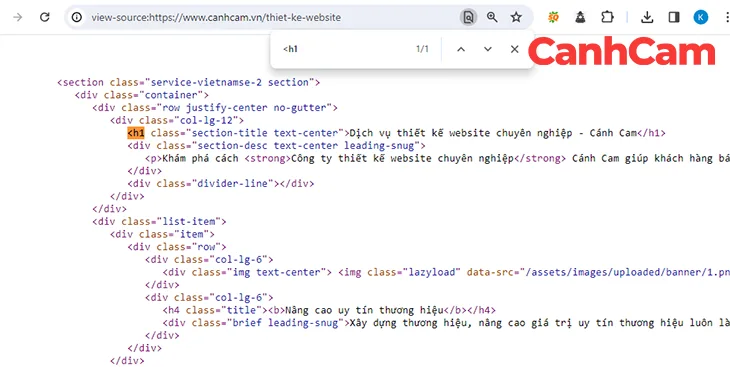
Task: Click the div class="row" line
Action: pos(177,246)
